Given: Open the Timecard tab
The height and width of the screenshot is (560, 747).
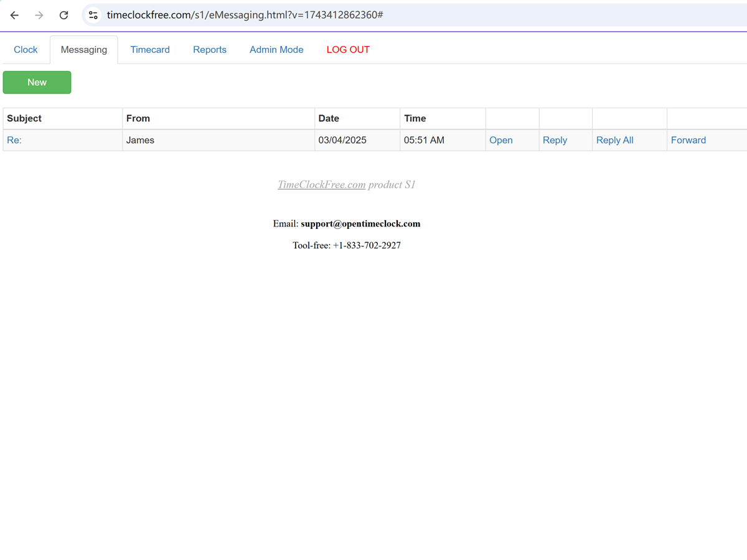Looking at the screenshot, I should pos(150,50).
